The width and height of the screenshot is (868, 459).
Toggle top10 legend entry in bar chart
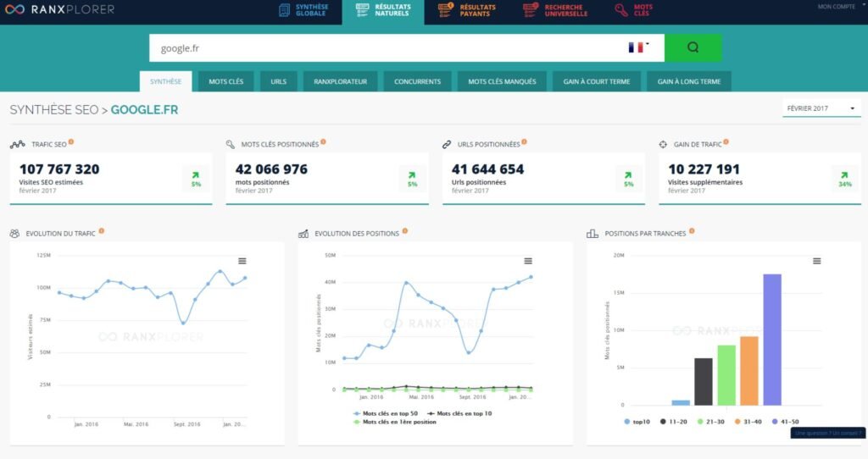coord(637,422)
